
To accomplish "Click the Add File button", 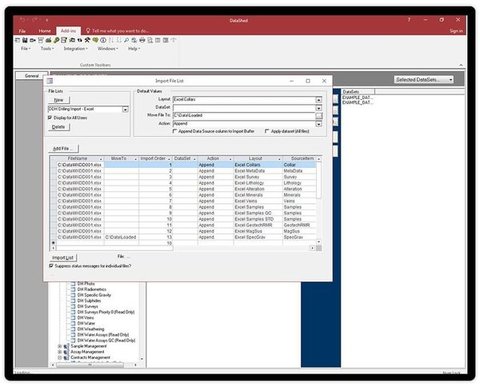I will click(x=63, y=149).
